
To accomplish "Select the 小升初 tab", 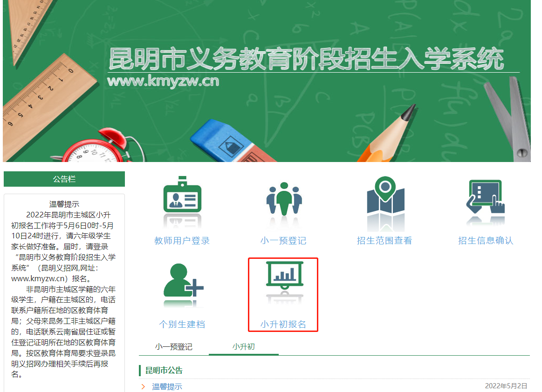I will pyautogui.click(x=243, y=347).
